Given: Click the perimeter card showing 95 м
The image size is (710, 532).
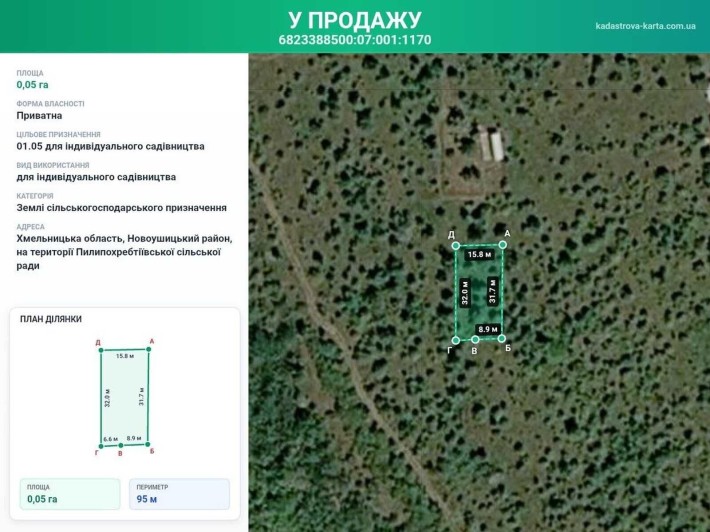Looking at the screenshot, I should 179,494.
